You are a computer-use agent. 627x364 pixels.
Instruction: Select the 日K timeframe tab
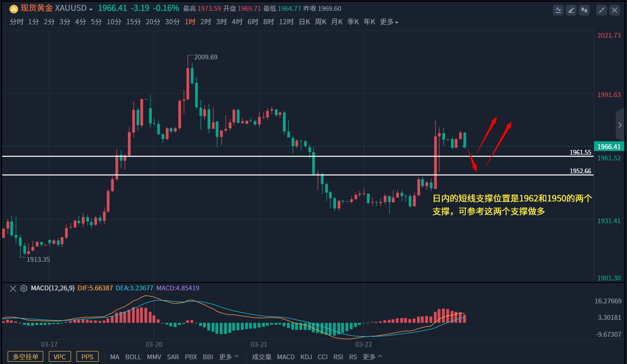click(304, 22)
